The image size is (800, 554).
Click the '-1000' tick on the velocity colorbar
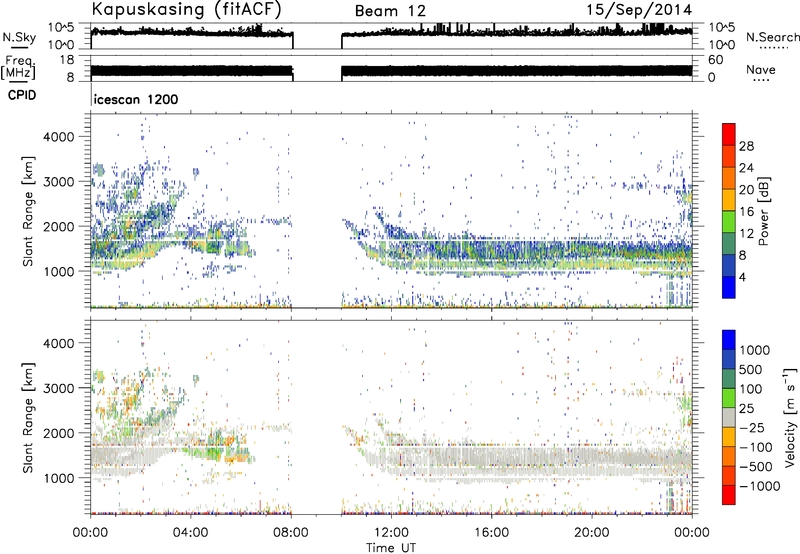pyautogui.click(x=759, y=486)
